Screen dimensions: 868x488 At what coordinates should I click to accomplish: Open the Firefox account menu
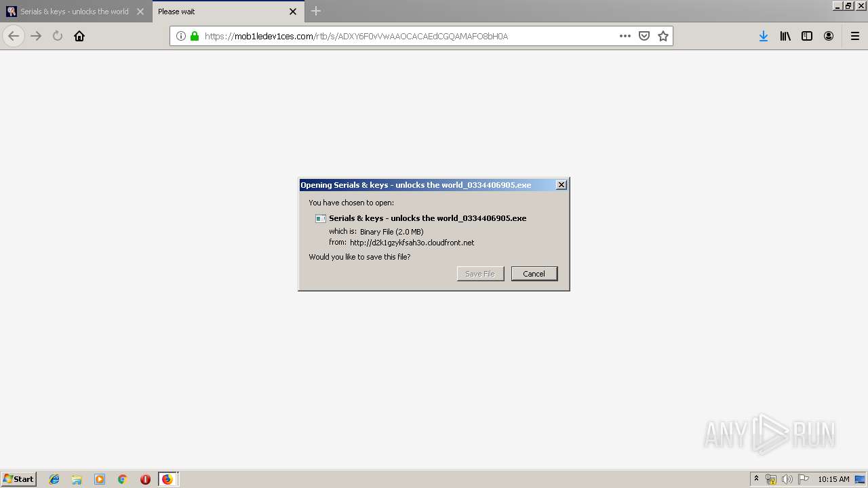click(829, 36)
